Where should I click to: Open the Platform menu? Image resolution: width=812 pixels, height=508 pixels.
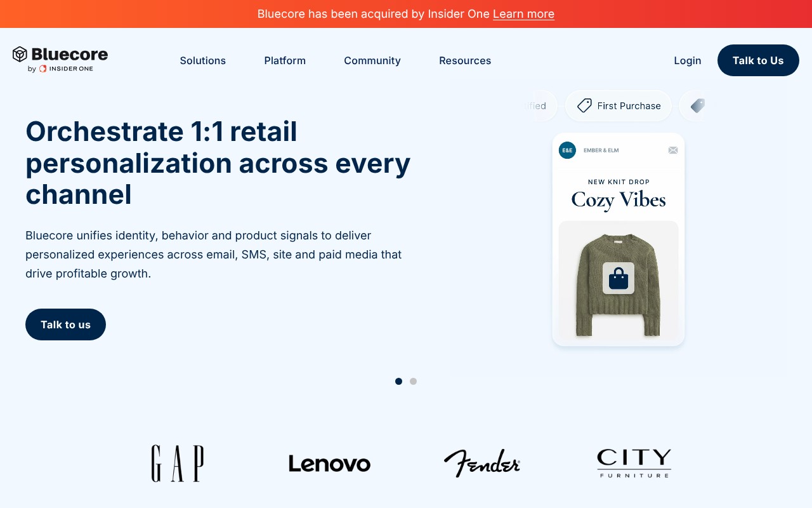[285, 60]
